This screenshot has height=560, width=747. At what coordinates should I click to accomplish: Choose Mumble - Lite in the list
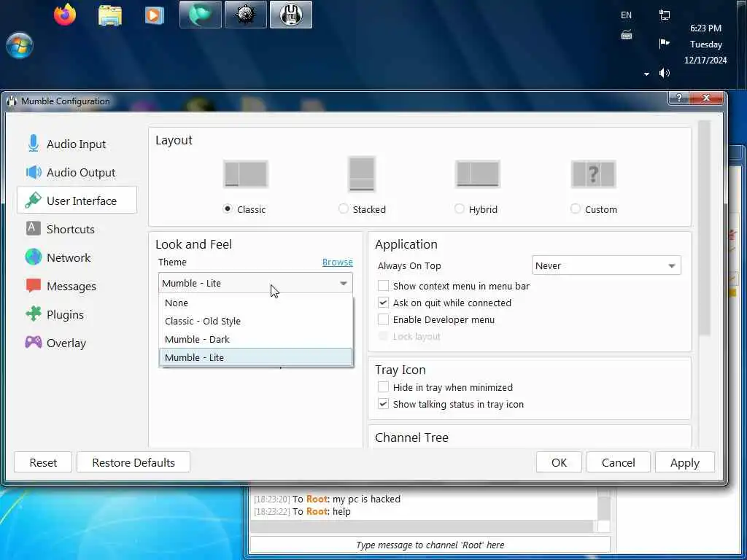pyautogui.click(x=255, y=357)
